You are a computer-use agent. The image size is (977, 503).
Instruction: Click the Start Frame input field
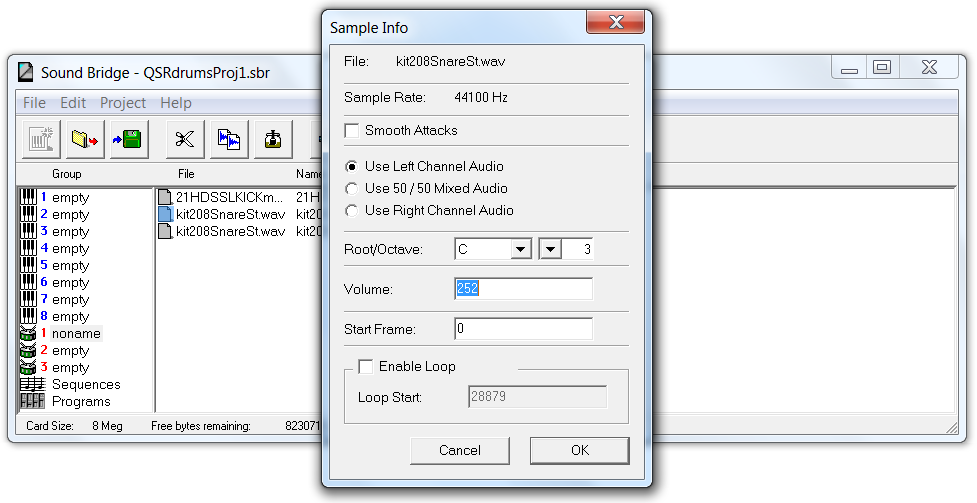[x=523, y=329]
